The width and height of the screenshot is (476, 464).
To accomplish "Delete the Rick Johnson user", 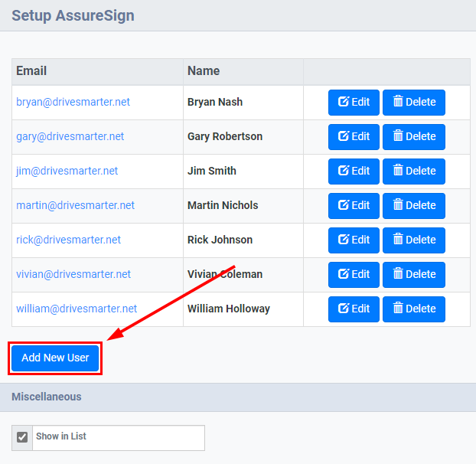I will (x=414, y=240).
